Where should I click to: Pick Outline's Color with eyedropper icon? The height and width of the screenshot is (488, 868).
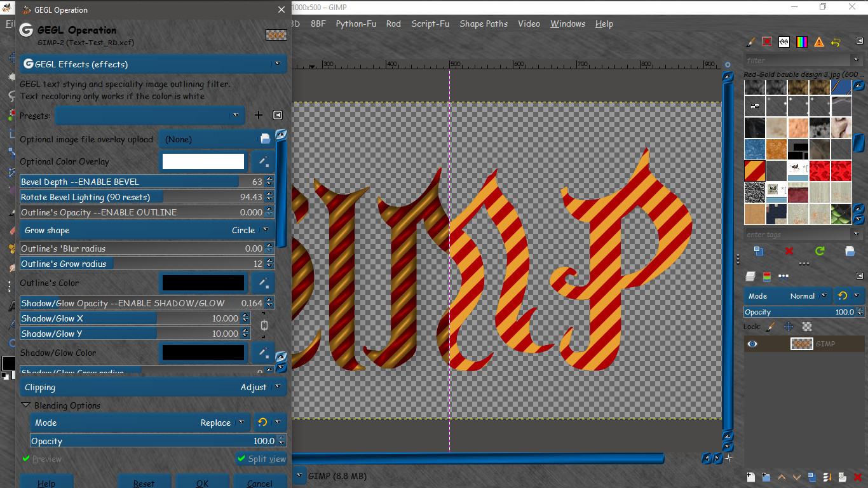click(x=263, y=283)
